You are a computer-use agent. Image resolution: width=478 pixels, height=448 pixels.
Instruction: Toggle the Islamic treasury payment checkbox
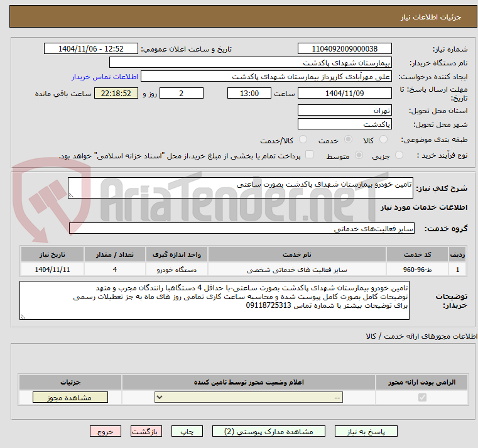coord(310,155)
